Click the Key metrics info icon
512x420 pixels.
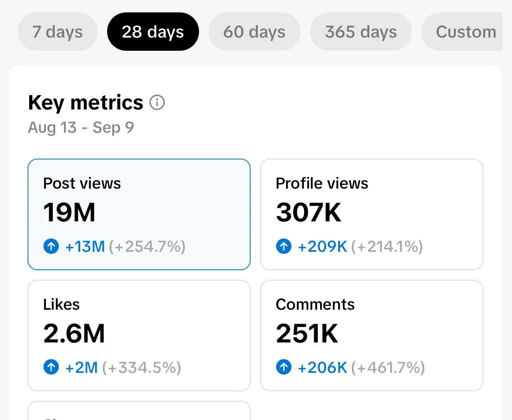(157, 103)
